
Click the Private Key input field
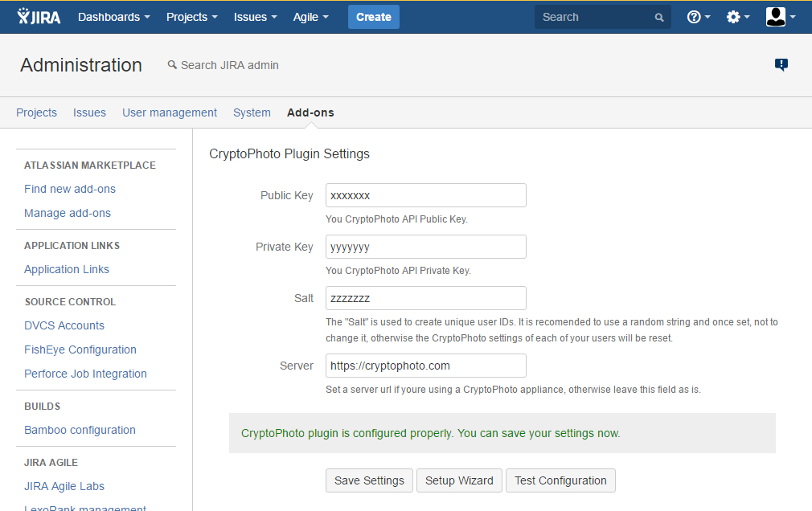pos(425,247)
